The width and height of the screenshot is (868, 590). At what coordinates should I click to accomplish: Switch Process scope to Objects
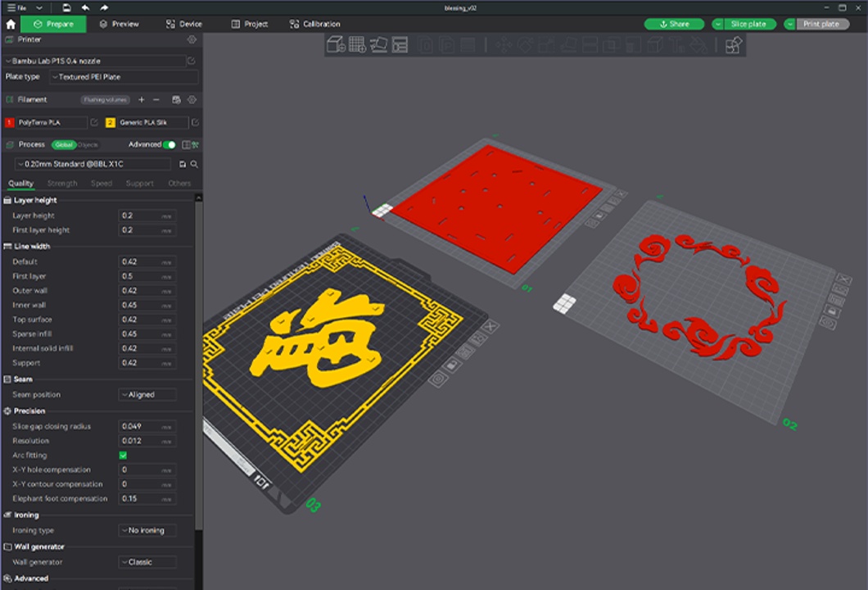click(x=88, y=145)
